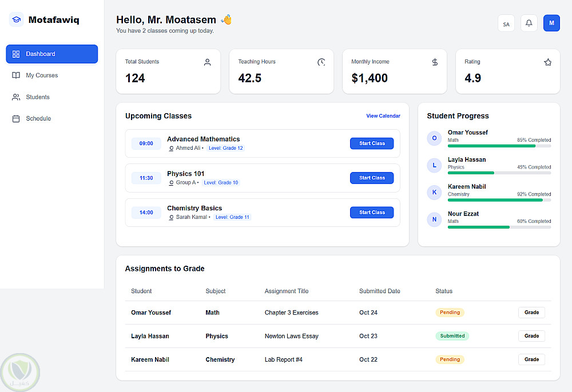Grade Omar Youssef's Chapter 3 Exercises
Viewport: 572px width, 392px height.
(x=531, y=313)
